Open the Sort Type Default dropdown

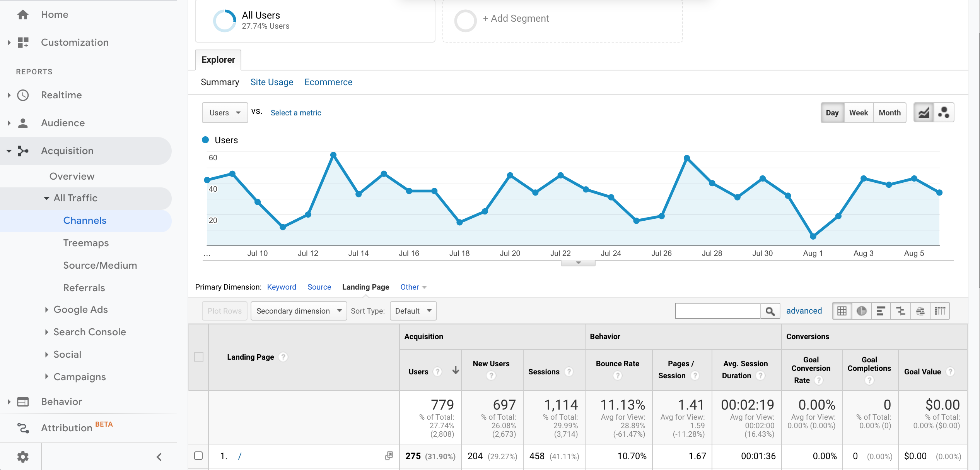point(413,310)
